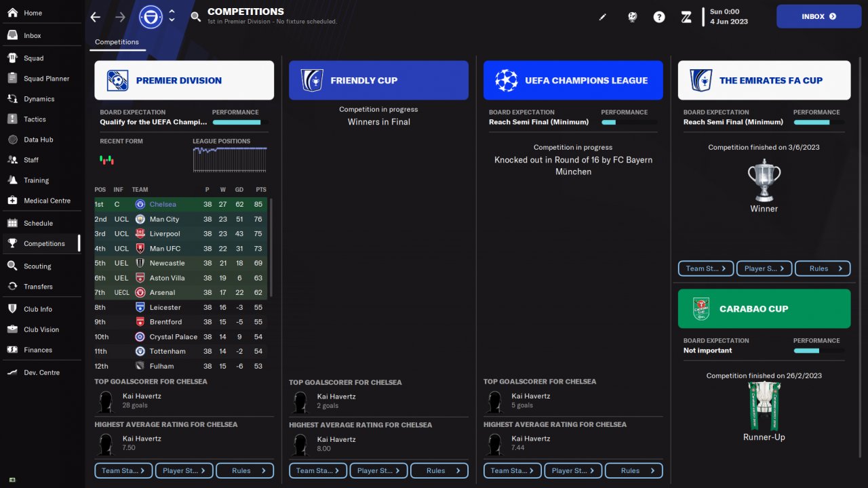
Task: Open the Dynamics section
Action: [41, 99]
